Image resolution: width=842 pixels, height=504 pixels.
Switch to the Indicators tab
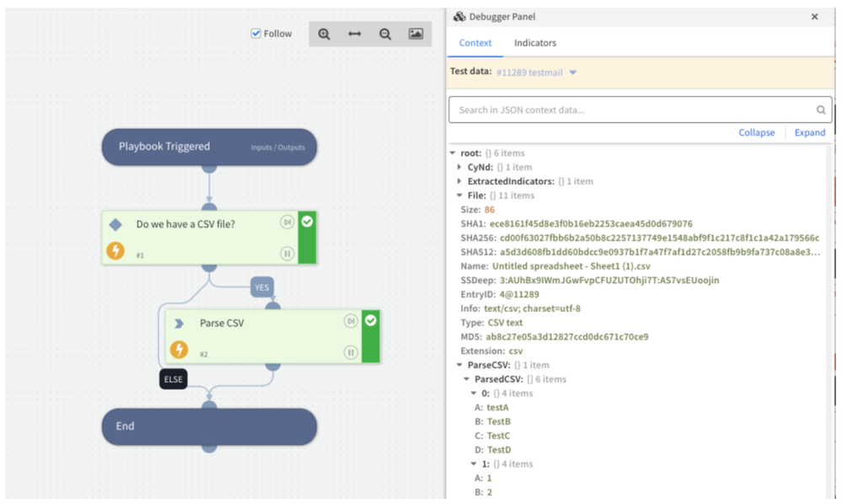coord(535,43)
